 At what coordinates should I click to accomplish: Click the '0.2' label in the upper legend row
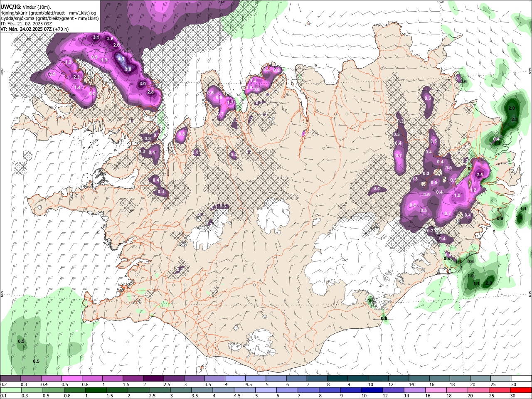pyautogui.click(x=3, y=384)
